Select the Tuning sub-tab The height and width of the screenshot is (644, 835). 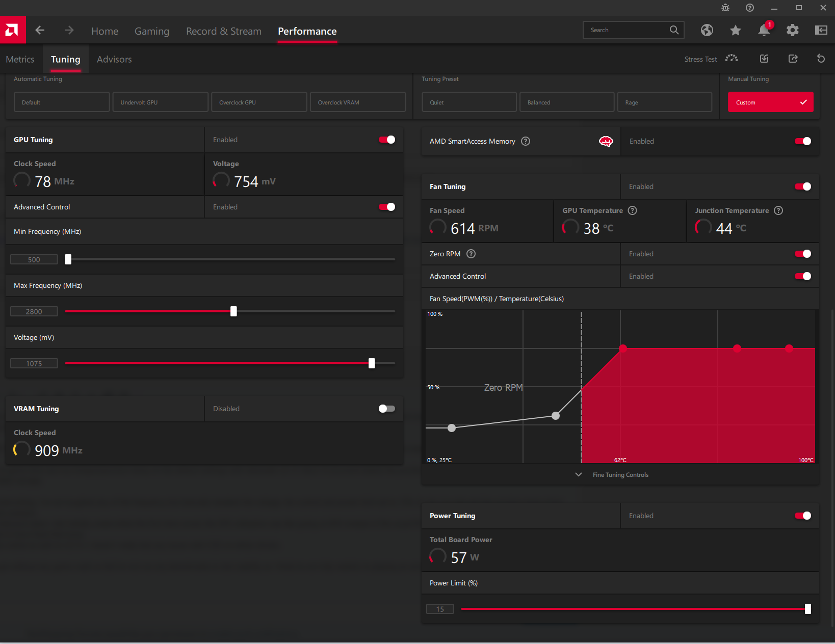click(x=65, y=59)
